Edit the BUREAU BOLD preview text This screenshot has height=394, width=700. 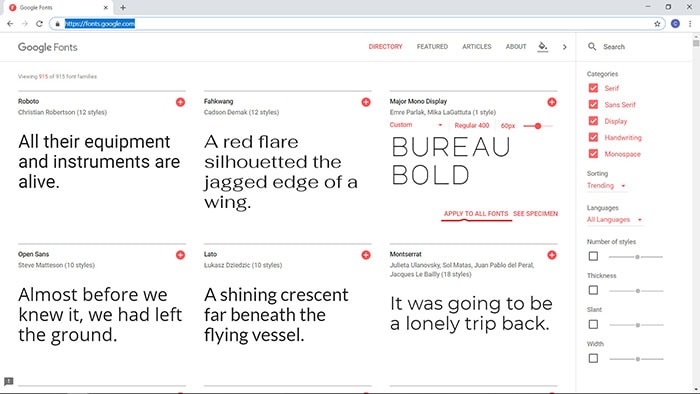[x=451, y=161]
